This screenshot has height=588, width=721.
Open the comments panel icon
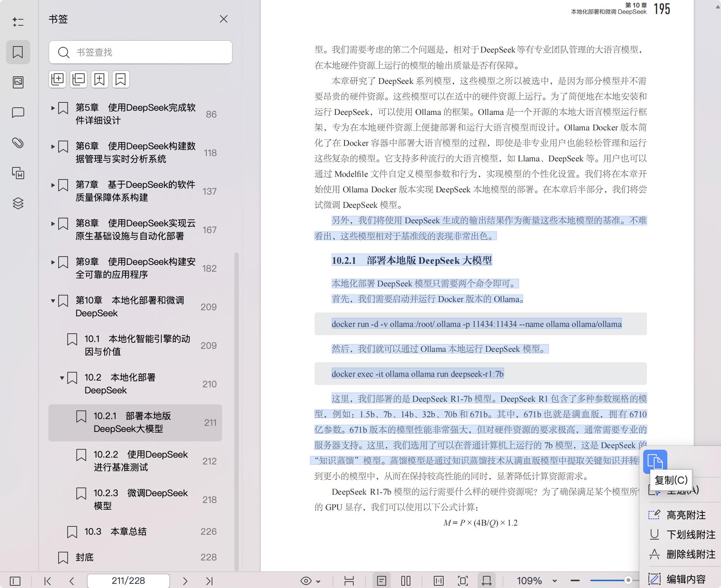(18, 113)
